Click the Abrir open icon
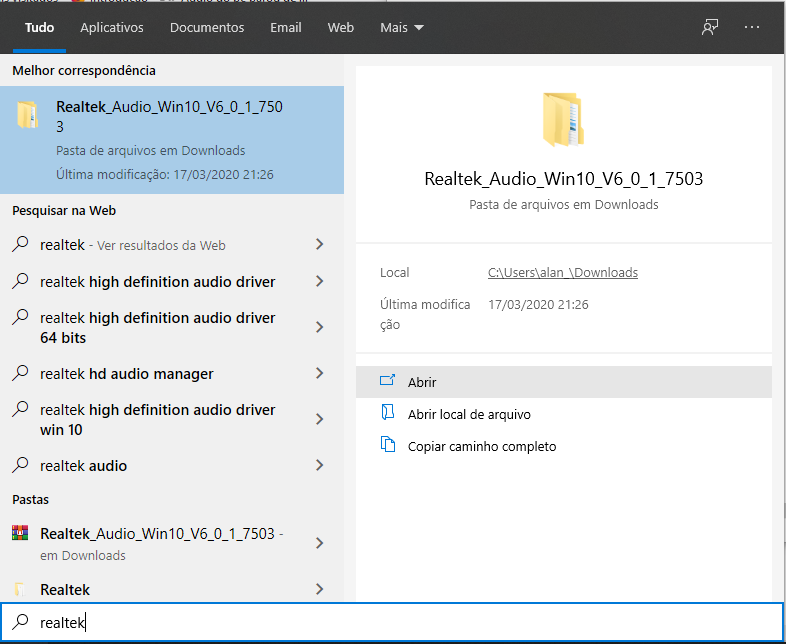Screen dimensions: 786x644 click(x=387, y=381)
